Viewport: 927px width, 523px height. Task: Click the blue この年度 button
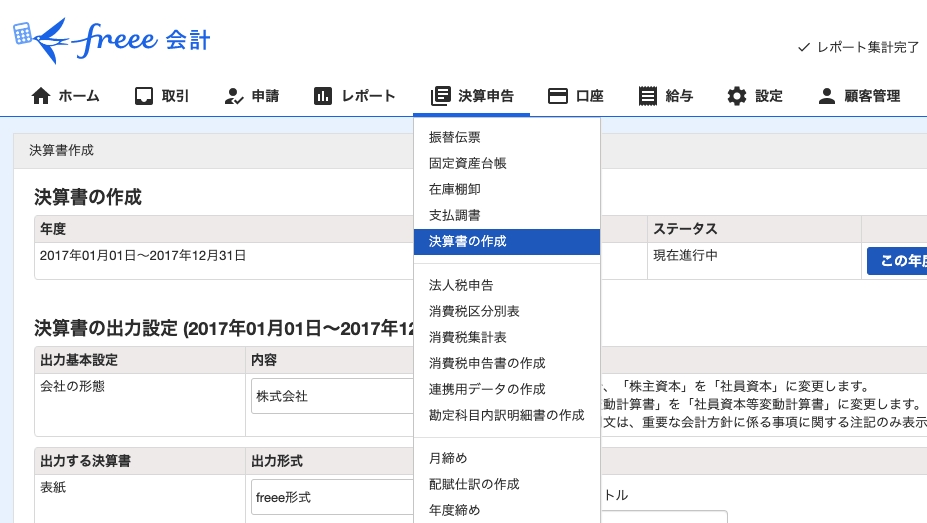coord(897,261)
